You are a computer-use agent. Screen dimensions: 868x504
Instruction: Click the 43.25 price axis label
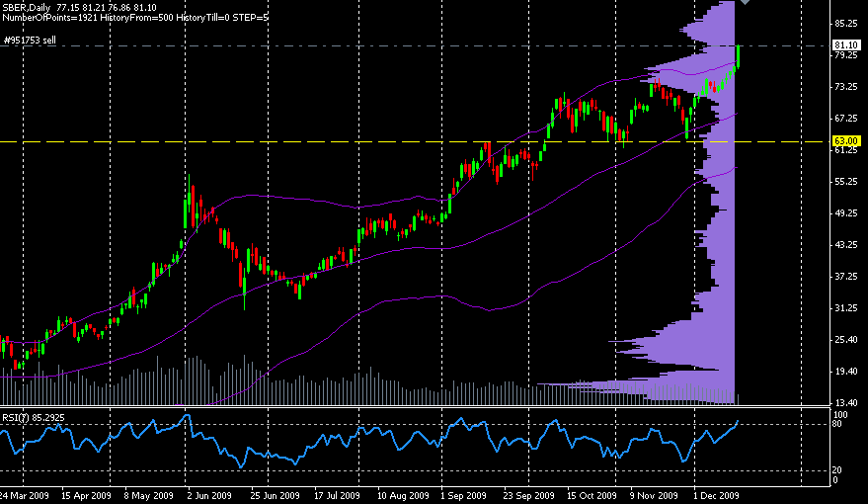[x=845, y=244]
